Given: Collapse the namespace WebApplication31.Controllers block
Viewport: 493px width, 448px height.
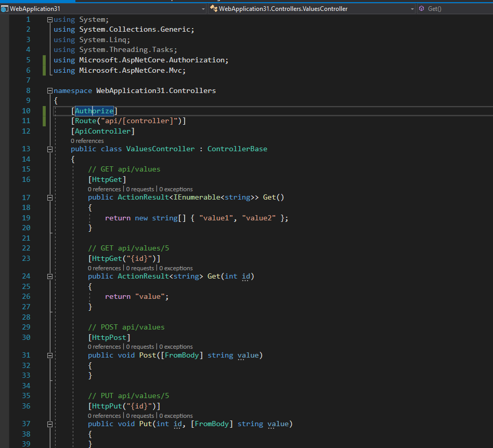Looking at the screenshot, I should click(x=50, y=90).
